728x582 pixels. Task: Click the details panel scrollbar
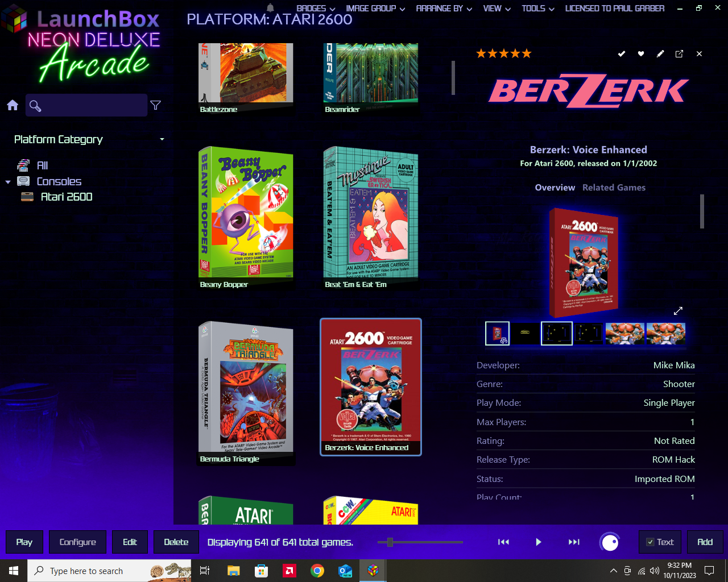pos(702,211)
